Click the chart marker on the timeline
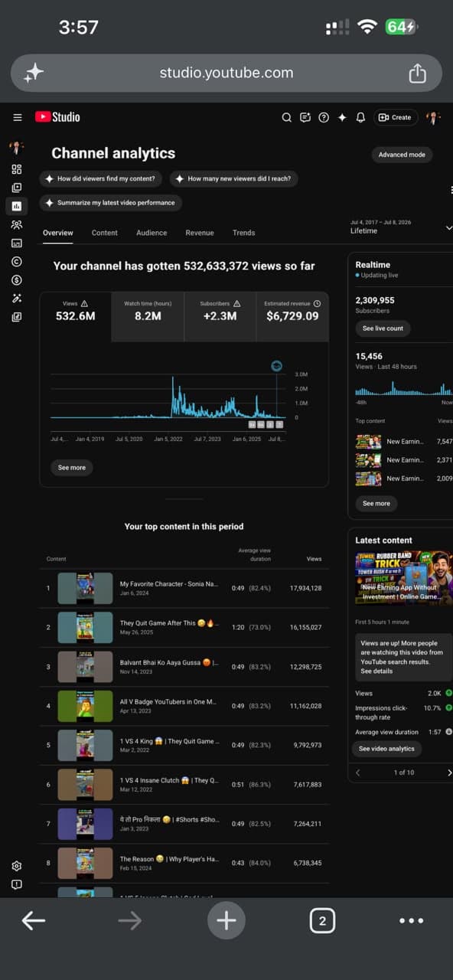 tap(276, 366)
